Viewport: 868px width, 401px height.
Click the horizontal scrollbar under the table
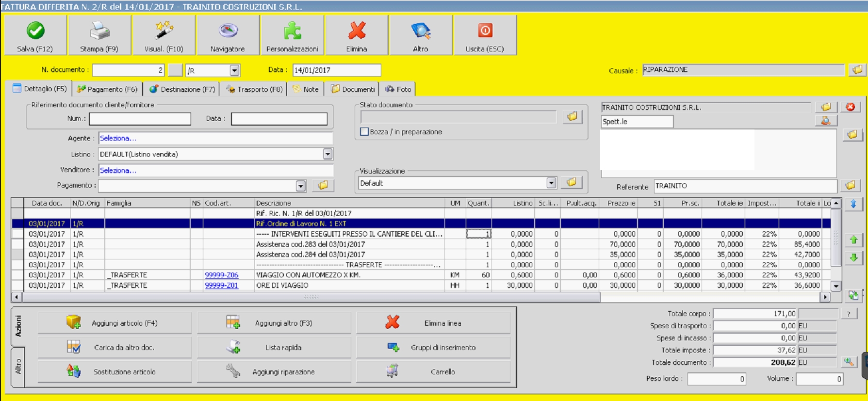311,297
